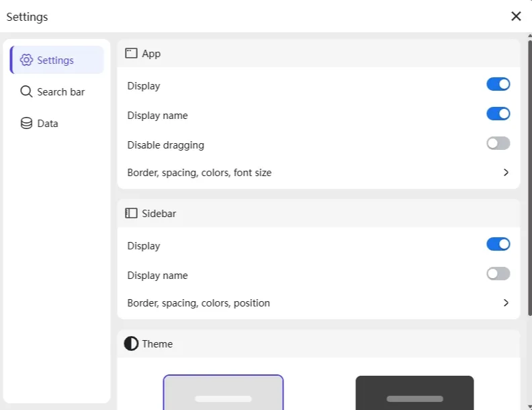Screen dimensions: 532x410
Task: Turn off Sidebar Display toggle
Action: pos(498,244)
